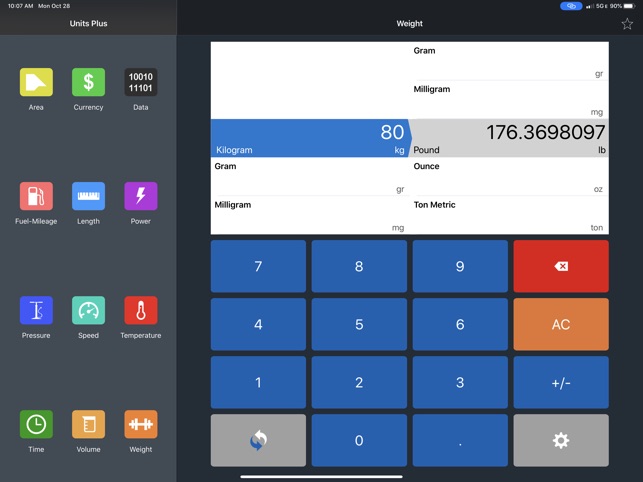Choose Gram in the left unit list
The height and width of the screenshot is (482, 643).
click(310, 177)
